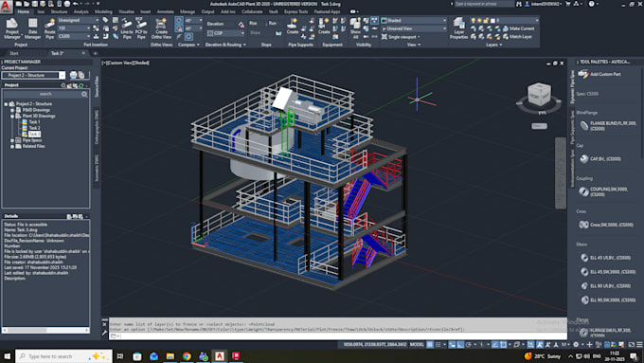Image resolution: width=644 pixels, height=363 pixels.
Task: Click the status bar workspace gear icon
Action: (576, 344)
